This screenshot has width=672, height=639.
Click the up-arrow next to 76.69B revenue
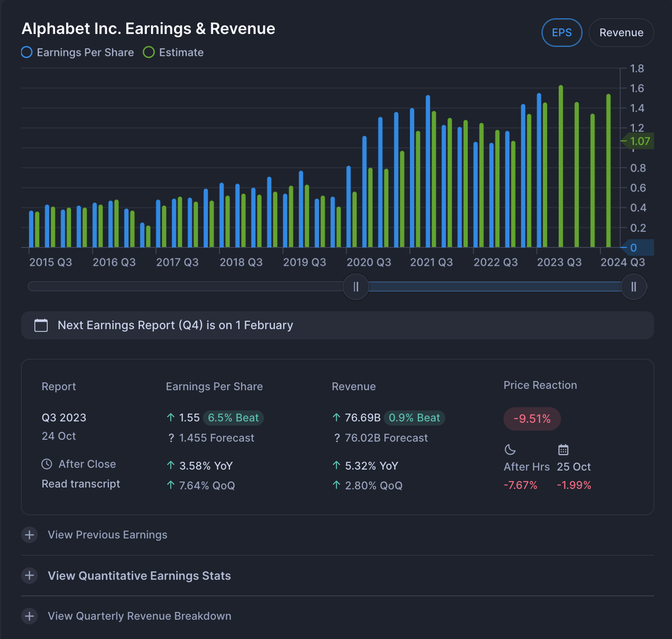336,417
